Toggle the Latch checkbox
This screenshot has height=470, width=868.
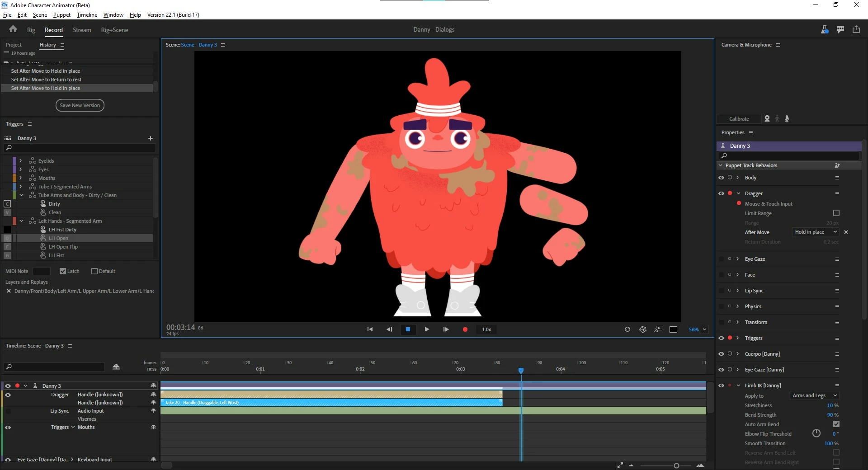coord(63,271)
